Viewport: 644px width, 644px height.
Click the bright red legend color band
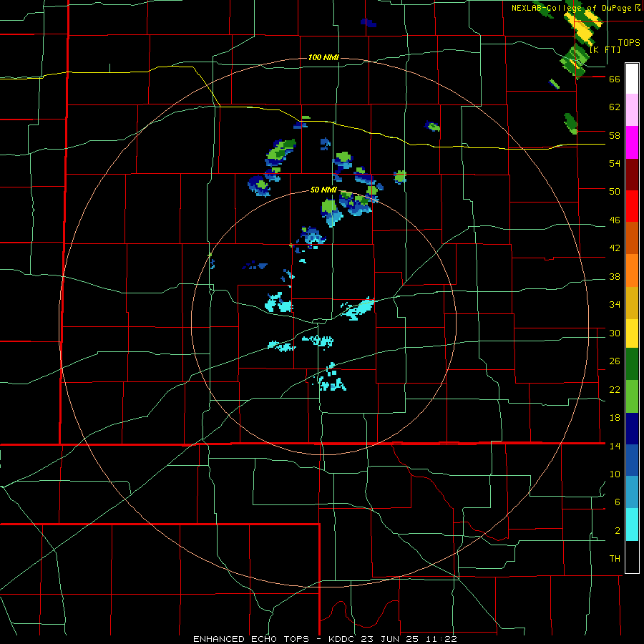pyautogui.click(x=632, y=206)
